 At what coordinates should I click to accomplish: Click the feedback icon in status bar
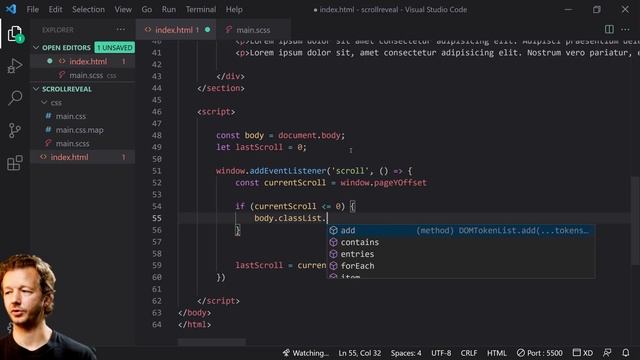coord(607,353)
